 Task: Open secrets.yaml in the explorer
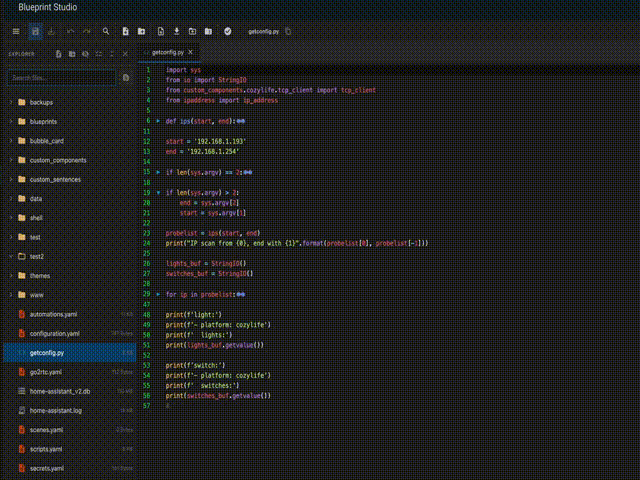(x=47, y=468)
